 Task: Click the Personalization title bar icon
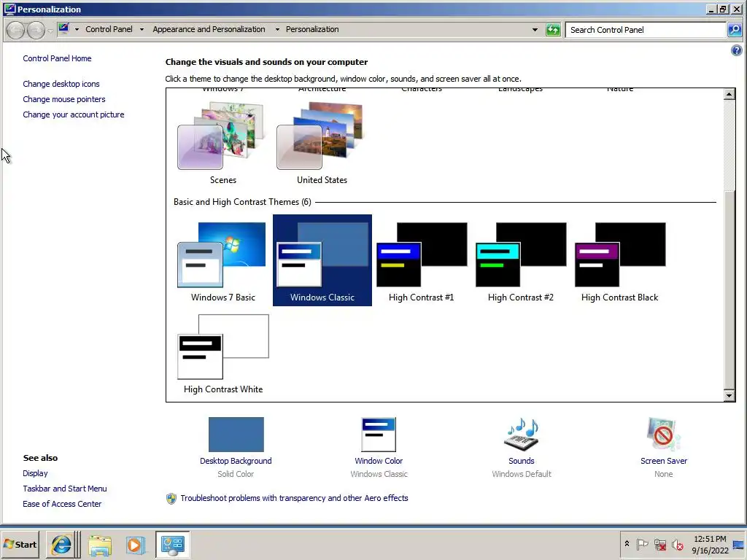(x=9, y=9)
